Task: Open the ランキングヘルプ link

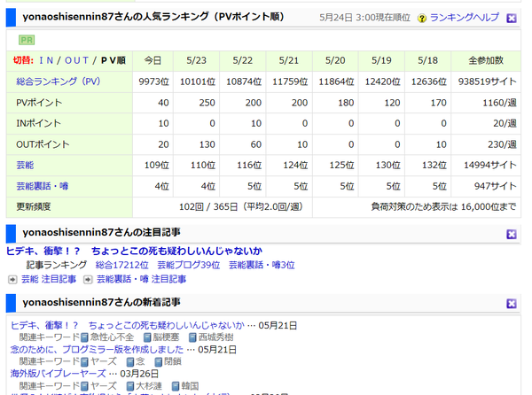Action: 464,18
